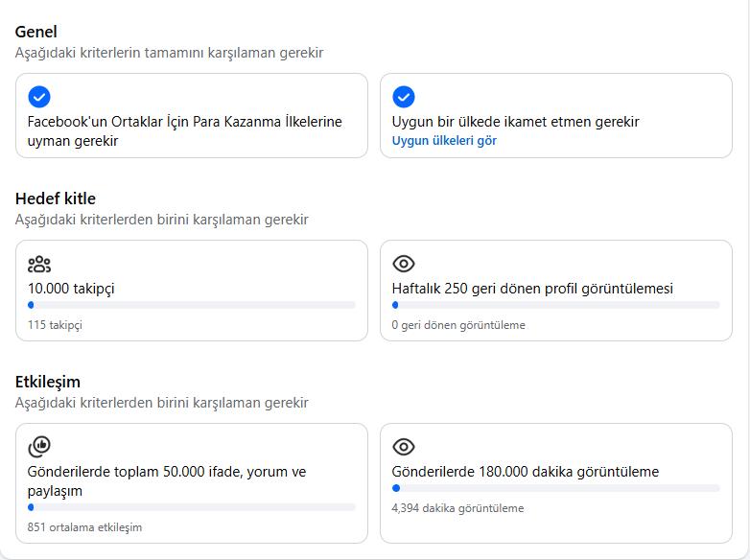This screenshot has width=750, height=560.
Task: Click the Genel section heading
Action: [x=35, y=32]
